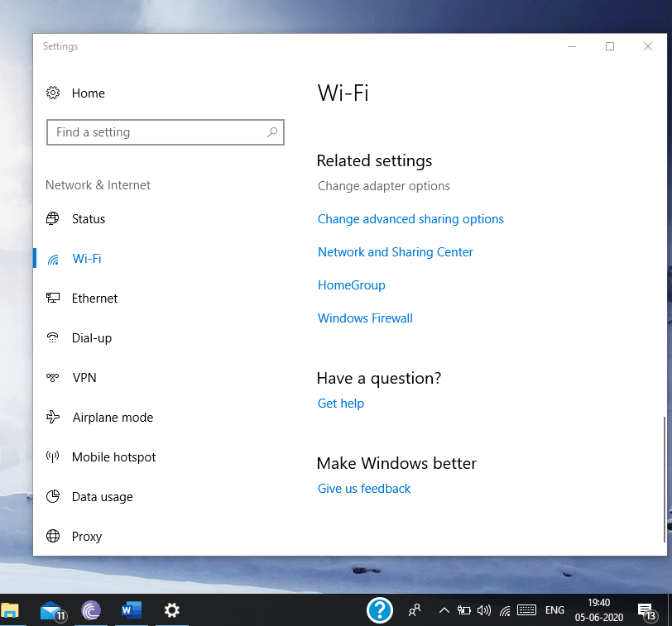672x626 pixels.
Task: Click the volume icon in the system tray
Action: 484,610
